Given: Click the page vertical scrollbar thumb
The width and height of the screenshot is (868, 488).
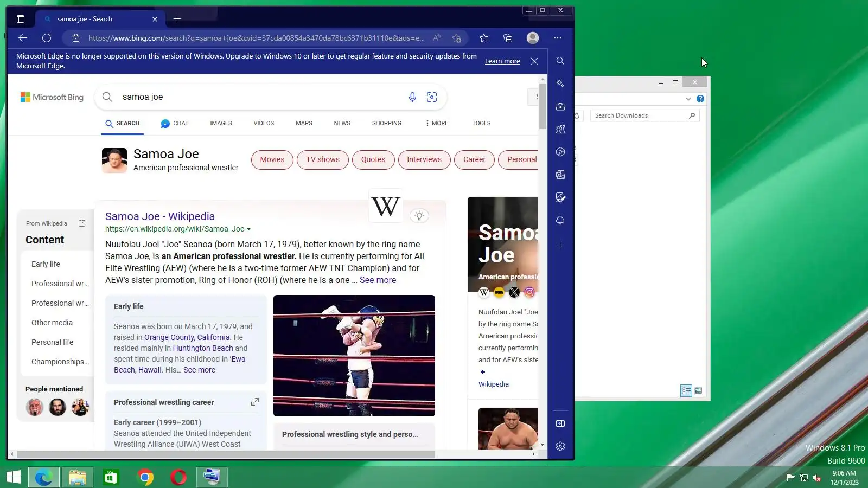Looking at the screenshot, I should click(x=542, y=106).
